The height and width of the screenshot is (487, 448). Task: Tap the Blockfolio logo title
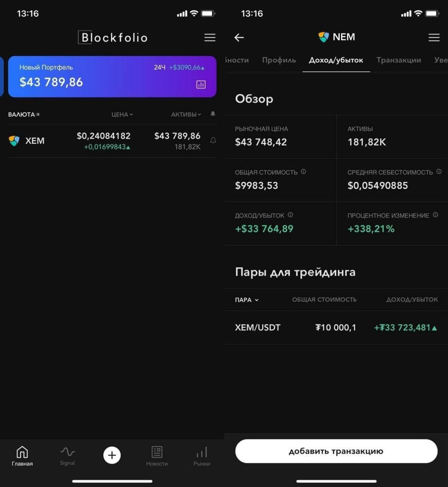coord(113,38)
